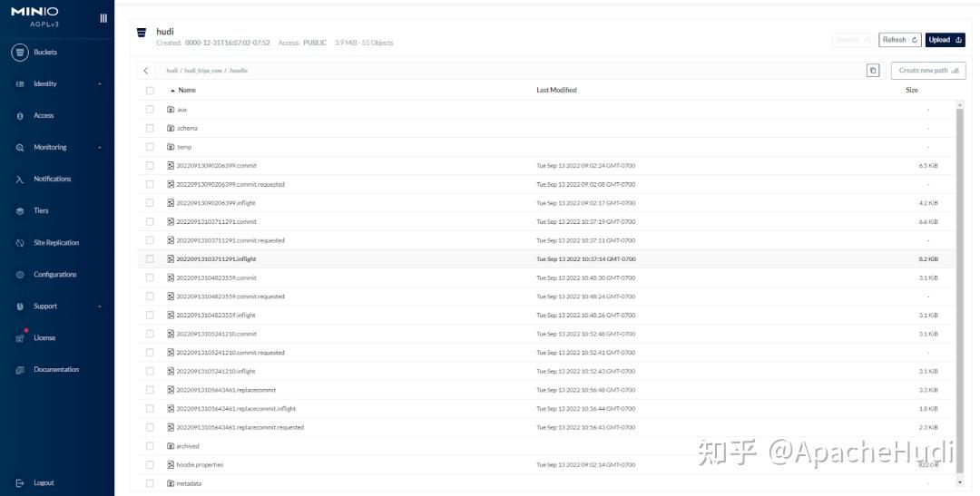The height and width of the screenshot is (496, 980).
Task: Click the Support icon
Action: click(20, 306)
